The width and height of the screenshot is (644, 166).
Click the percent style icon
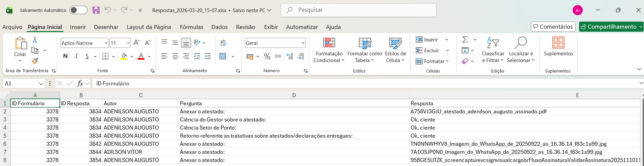pos(267,56)
